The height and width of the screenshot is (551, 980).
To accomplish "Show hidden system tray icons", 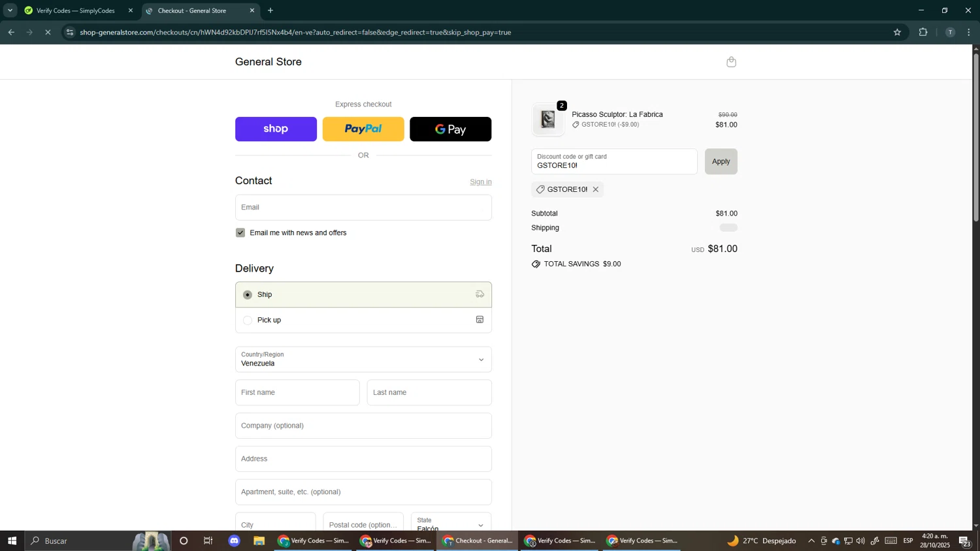I will point(811,541).
